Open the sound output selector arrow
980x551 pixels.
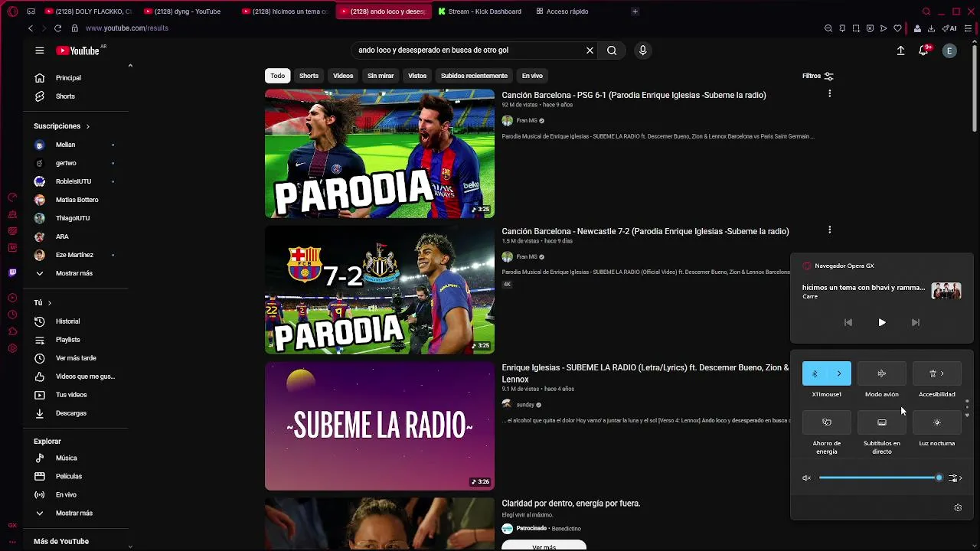955,478
